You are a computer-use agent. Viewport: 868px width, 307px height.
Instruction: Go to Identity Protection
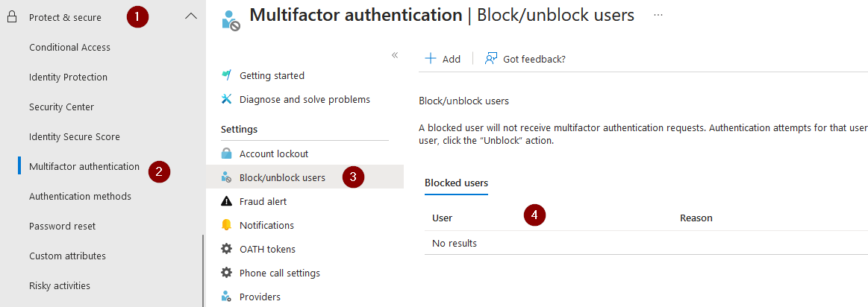68,77
